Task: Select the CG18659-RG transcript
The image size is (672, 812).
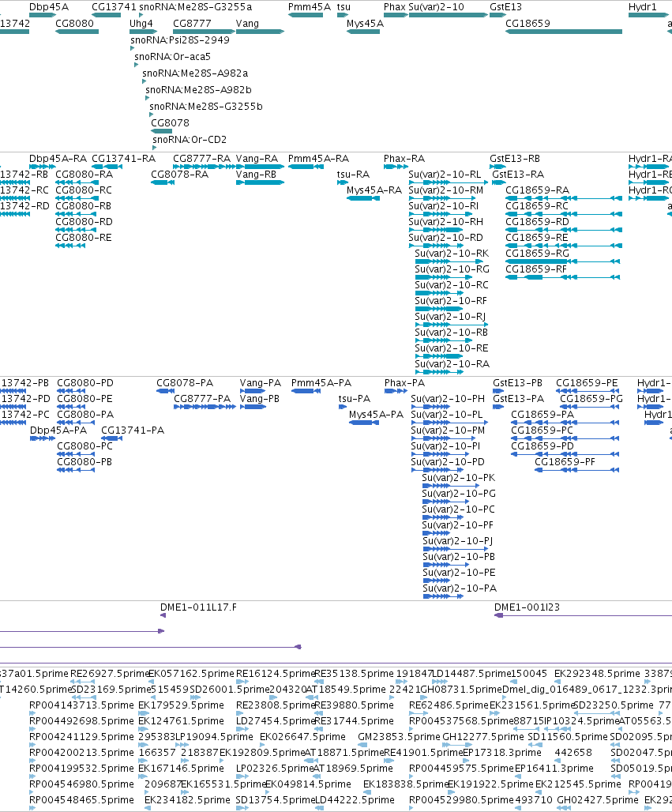Action: 538,254
